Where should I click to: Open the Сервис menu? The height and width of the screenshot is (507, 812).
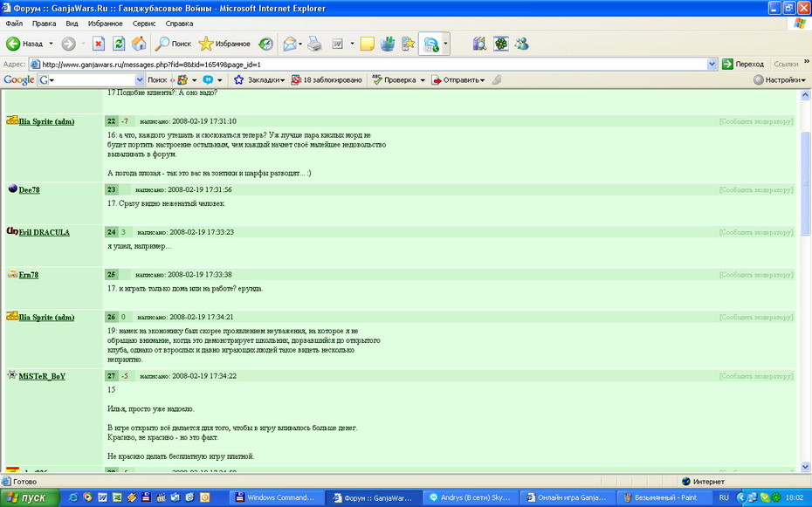(x=144, y=24)
